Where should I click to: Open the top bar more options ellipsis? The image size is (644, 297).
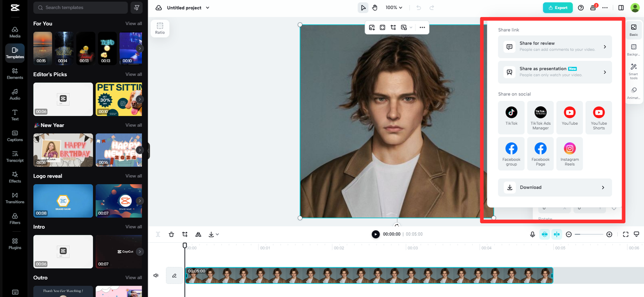click(605, 8)
